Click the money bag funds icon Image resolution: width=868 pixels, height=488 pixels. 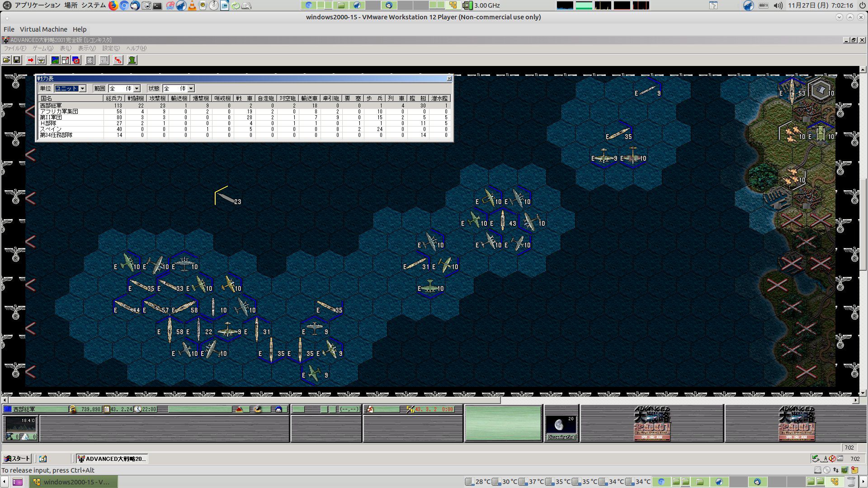(x=73, y=409)
